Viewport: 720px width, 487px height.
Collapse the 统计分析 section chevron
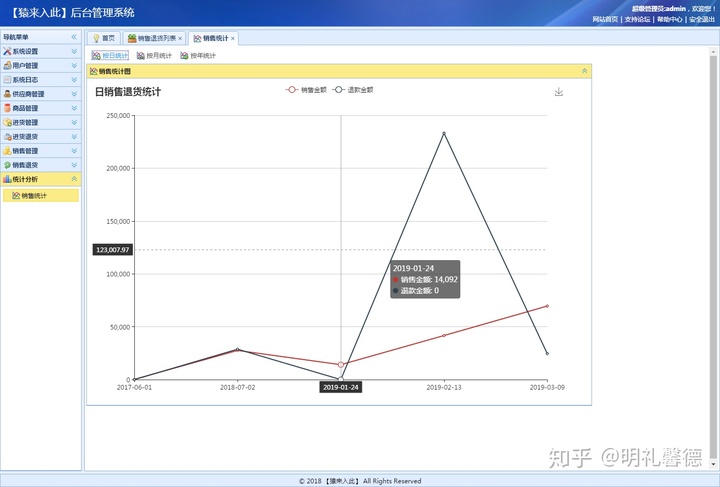coord(74,179)
